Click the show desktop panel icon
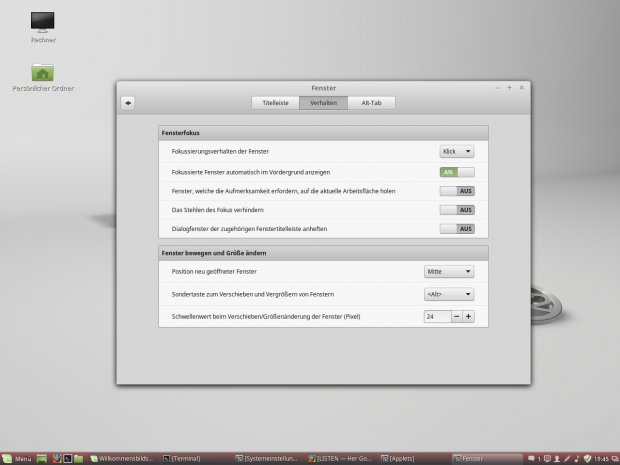The image size is (620, 465). pyautogui.click(x=42, y=459)
